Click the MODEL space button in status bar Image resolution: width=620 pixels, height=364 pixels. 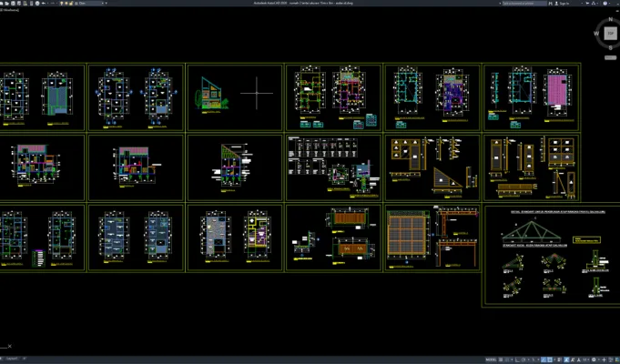coord(491,359)
